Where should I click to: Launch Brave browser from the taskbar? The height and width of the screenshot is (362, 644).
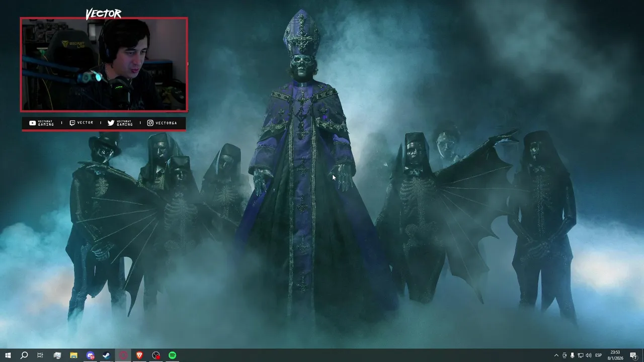[x=139, y=355]
